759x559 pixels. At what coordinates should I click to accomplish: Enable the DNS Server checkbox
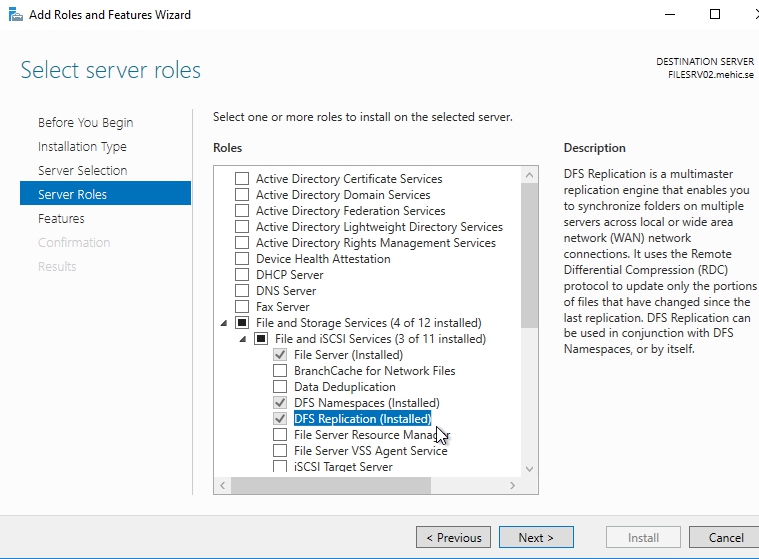(x=241, y=291)
